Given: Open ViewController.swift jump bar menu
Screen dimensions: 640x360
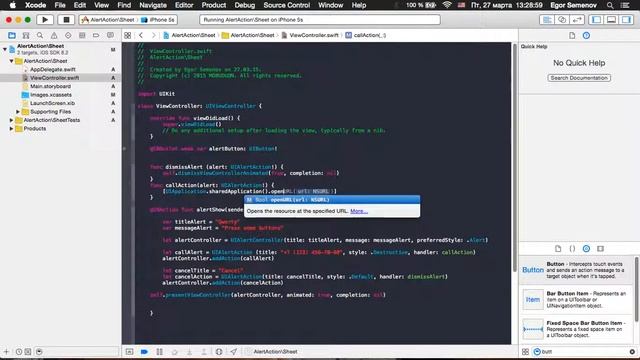Looking at the screenshot, I should pyautogui.click(x=310, y=36).
